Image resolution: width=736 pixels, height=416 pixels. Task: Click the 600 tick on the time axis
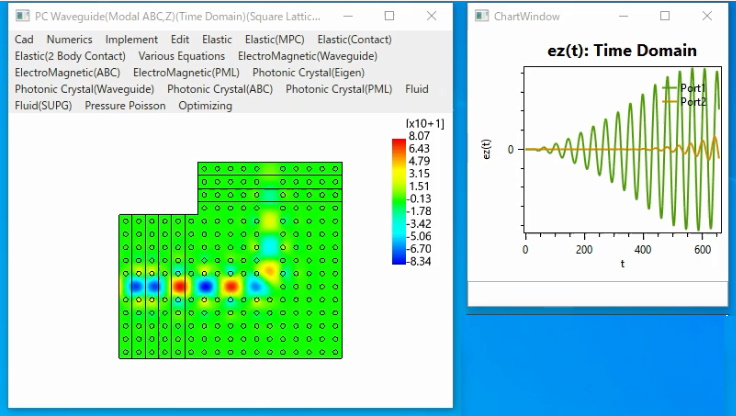point(702,249)
